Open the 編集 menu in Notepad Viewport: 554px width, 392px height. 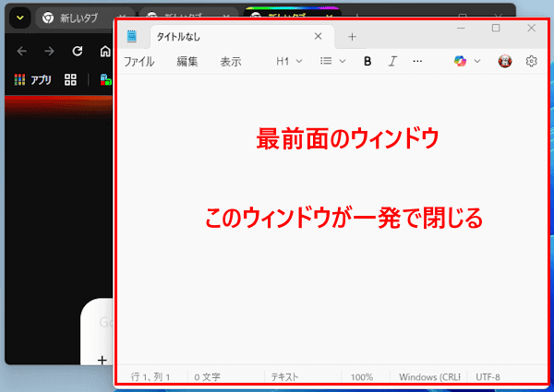(x=187, y=62)
